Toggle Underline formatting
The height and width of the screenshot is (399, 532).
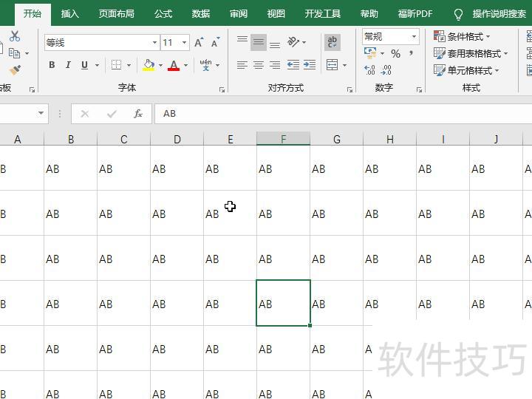click(84, 65)
